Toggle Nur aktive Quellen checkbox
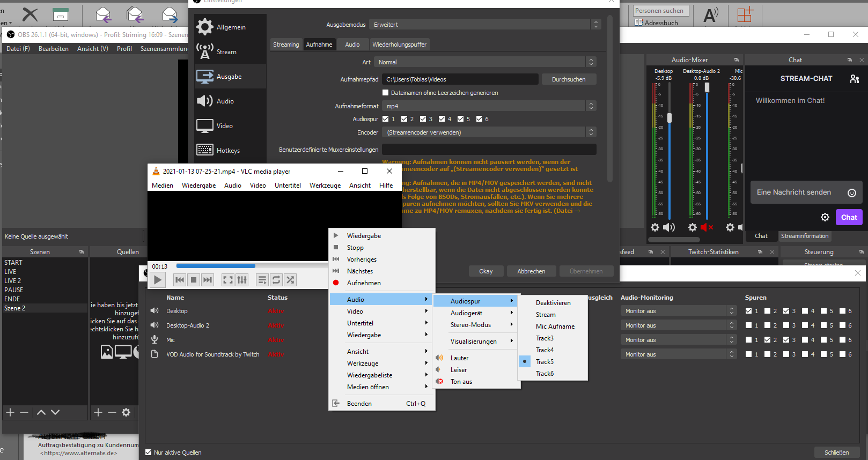This screenshot has width=868, height=460. (149, 452)
